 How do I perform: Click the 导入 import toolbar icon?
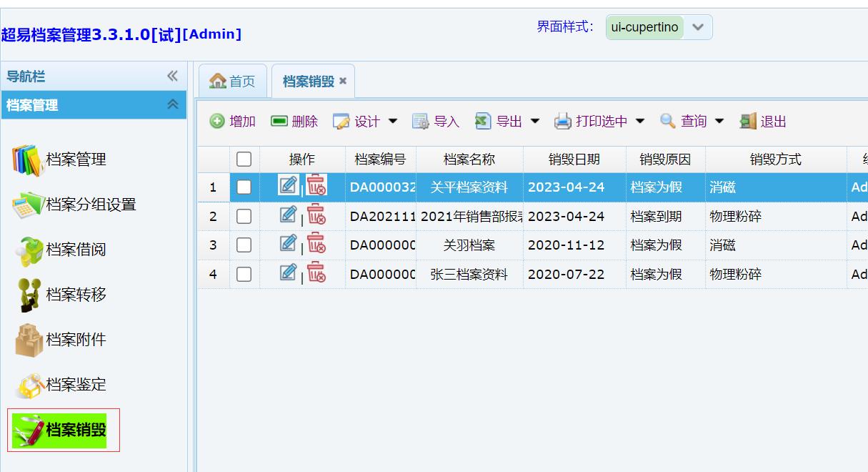coord(436,122)
